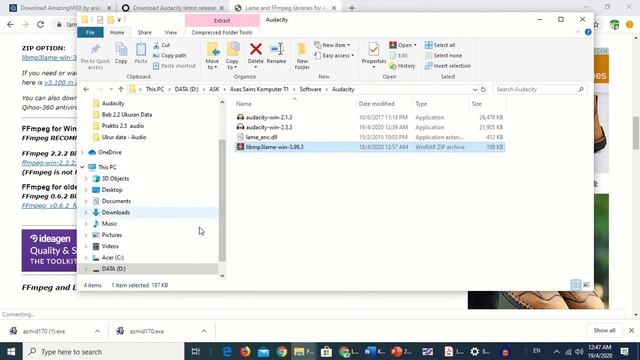Image resolution: width=640 pixels, height=360 pixels.
Task: Click Select none in ribbon
Action: 443,56
